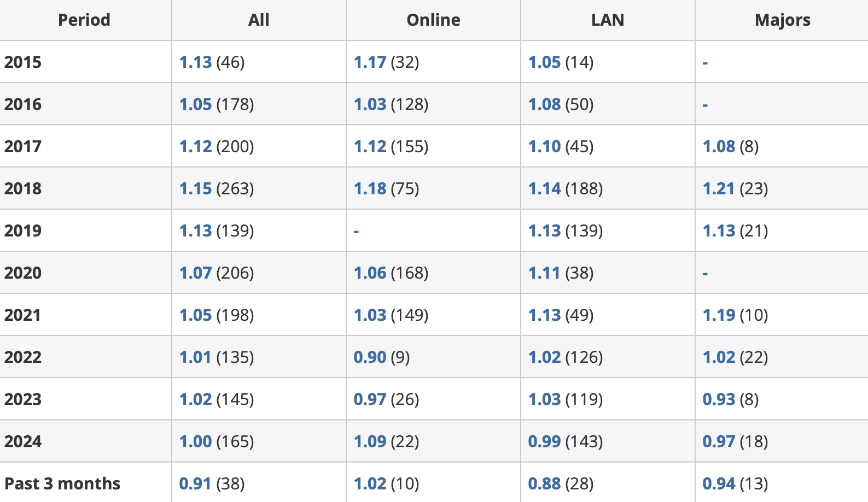Click the Online column header
The width and height of the screenshot is (868, 502).
coord(433,20)
